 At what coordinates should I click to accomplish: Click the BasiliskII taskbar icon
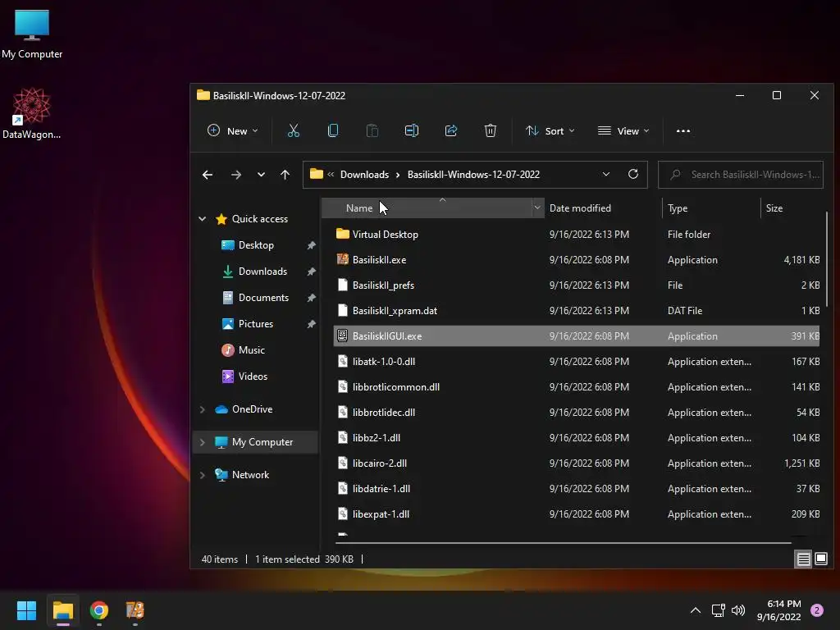tap(135, 610)
